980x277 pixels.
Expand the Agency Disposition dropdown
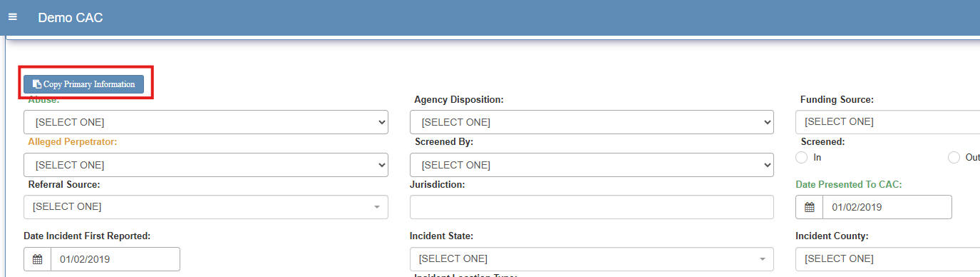click(592, 122)
